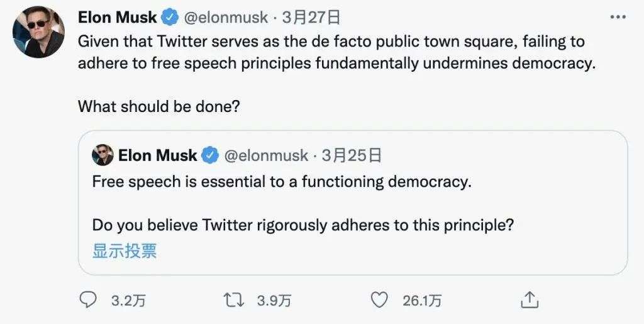The width and height of the screenshot is (644, 324).
Task: Click the 3.9万 retweet count
Action: 274,301
